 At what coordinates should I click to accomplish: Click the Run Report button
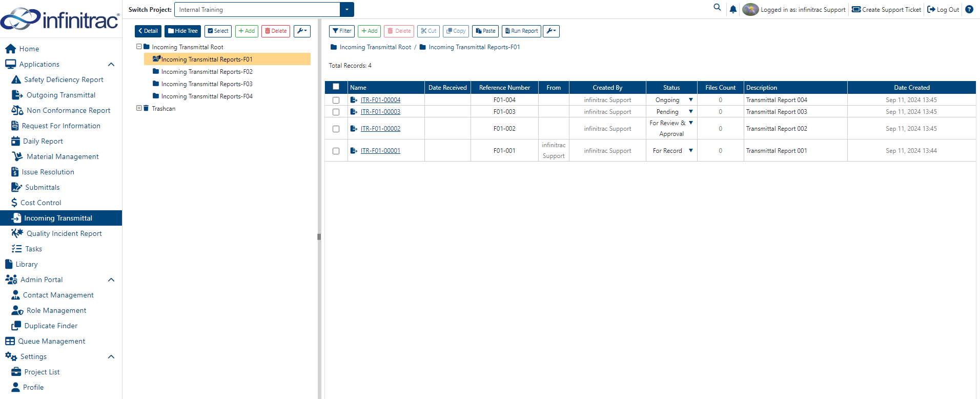tap(521, 31)
